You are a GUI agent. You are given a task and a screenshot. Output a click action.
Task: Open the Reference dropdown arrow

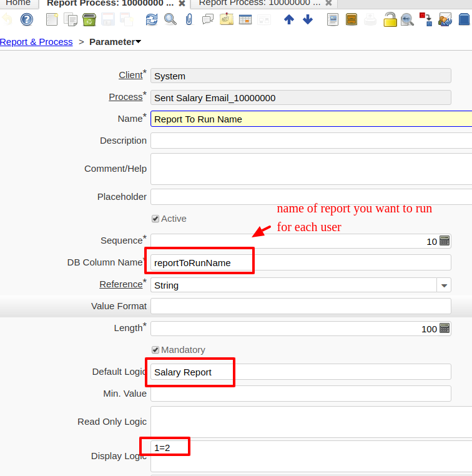pos(444,285)
